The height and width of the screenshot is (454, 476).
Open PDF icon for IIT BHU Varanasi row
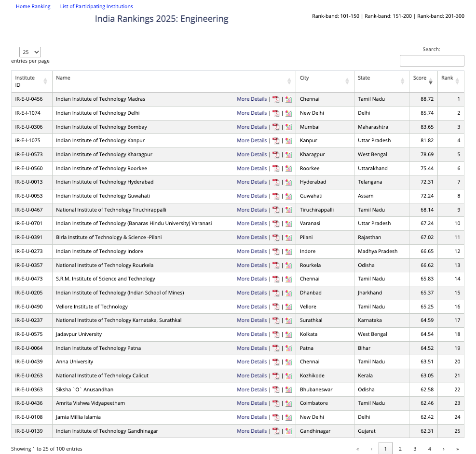point(276,224)
